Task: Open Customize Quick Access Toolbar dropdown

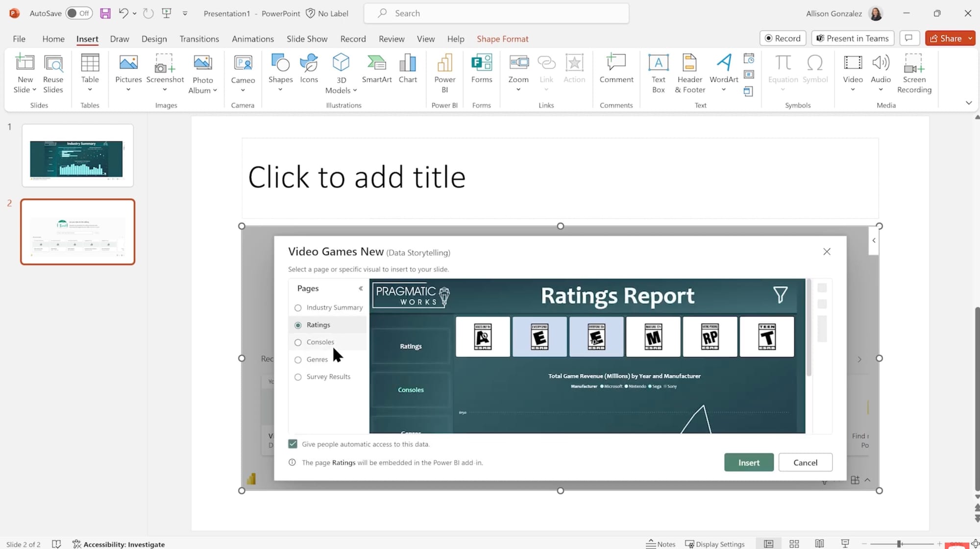Action: click(x=185, y=13)
